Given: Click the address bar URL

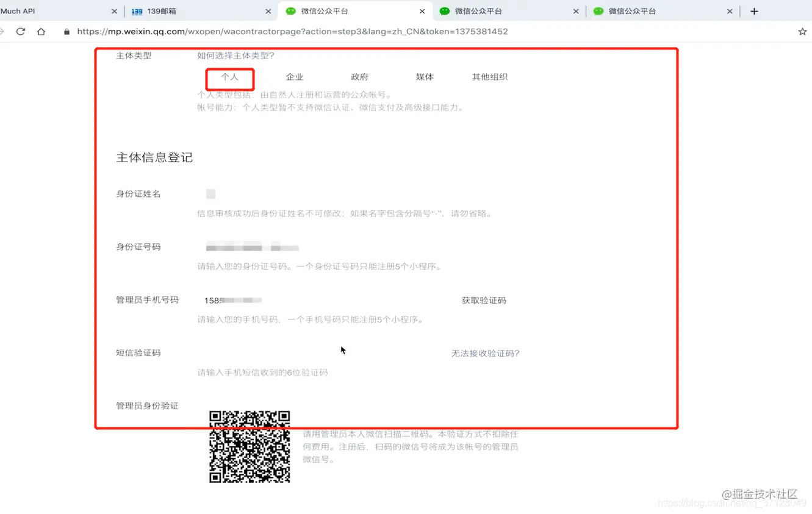Looking at the screenshot, I should pos(292,32).
